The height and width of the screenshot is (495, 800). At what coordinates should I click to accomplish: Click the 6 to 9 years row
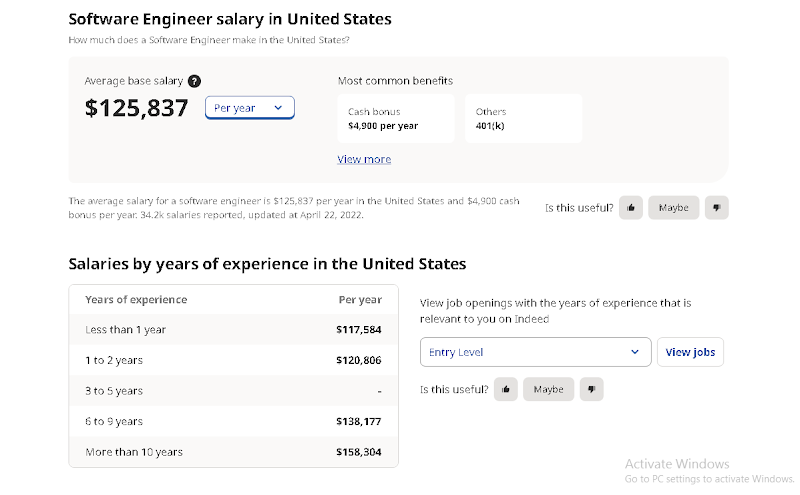233,422
